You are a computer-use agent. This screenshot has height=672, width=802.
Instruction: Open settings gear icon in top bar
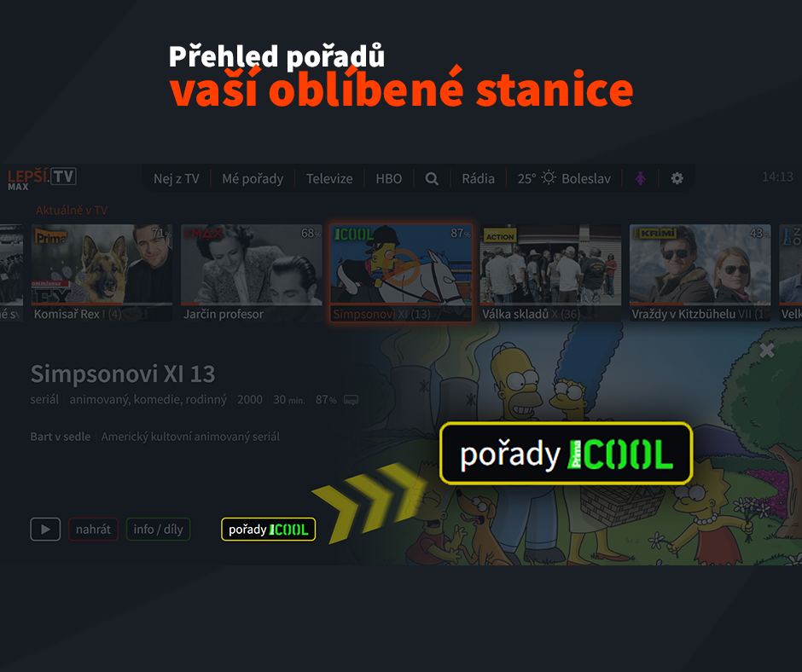tap(677, 178)
